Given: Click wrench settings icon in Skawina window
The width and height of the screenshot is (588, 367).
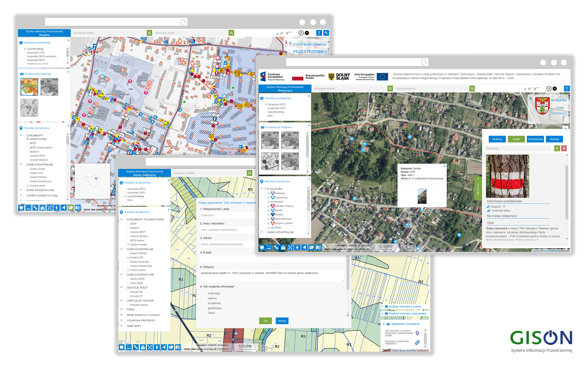Looking at the screenshot, I should point(326,33).
